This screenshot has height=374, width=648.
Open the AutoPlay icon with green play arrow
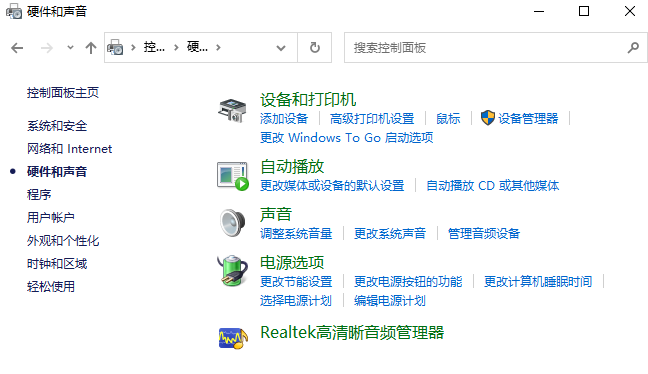[x=233, y=176]
